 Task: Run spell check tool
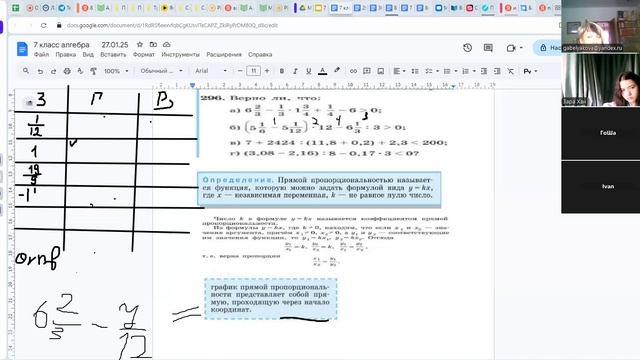80,71
